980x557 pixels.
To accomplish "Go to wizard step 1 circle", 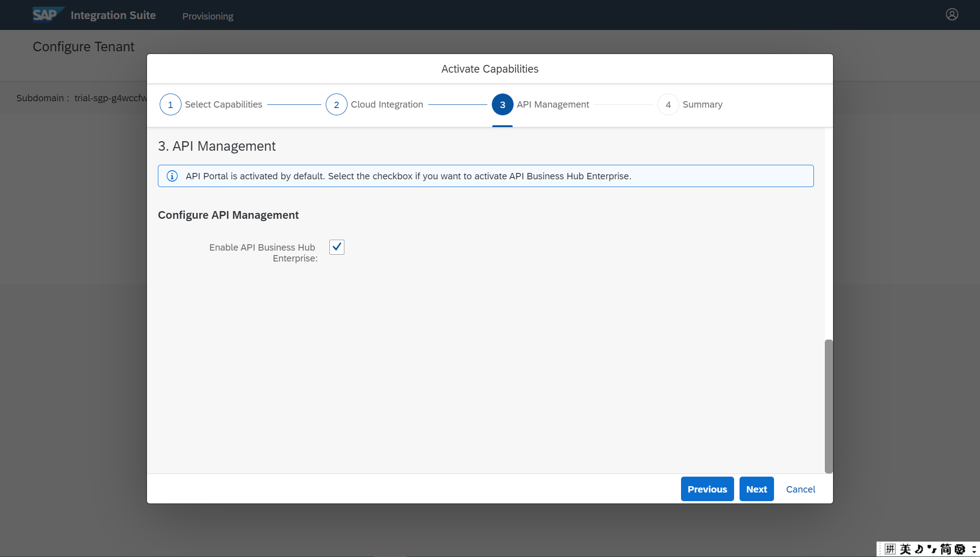I will coord(171,104).
